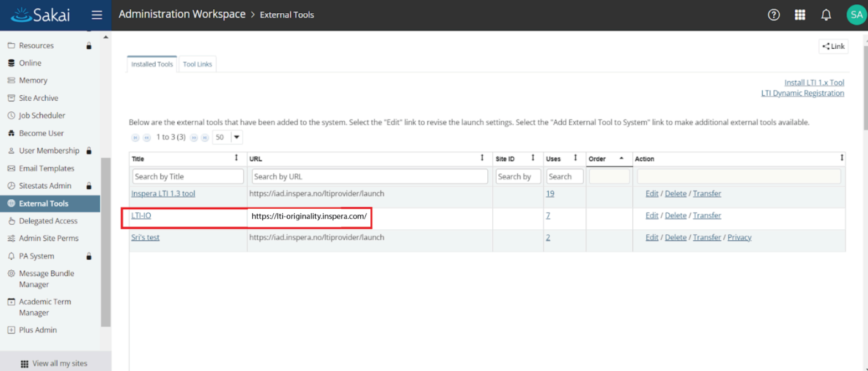
Task: Click the clock icon beside Job Scheduler
Action: 11,116
